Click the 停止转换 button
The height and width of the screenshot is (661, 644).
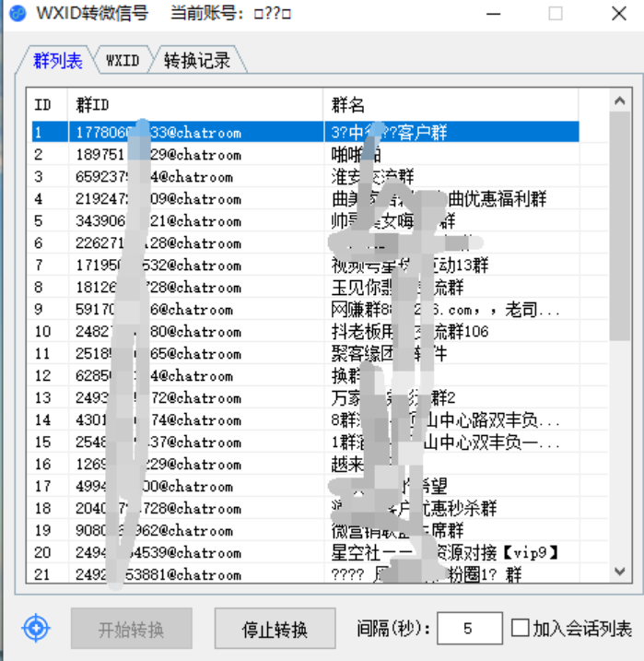pyautogui.click(x=275, y=628)
